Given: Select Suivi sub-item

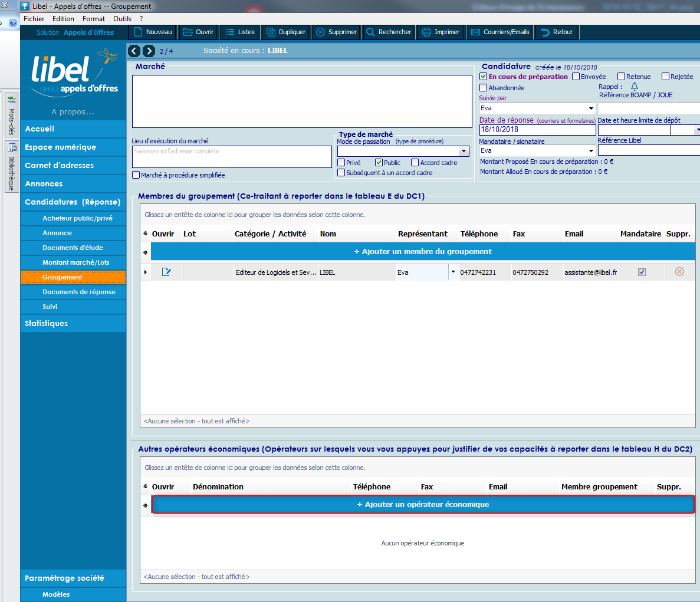Looking at the screenshot, I should [x=73, y=307].
